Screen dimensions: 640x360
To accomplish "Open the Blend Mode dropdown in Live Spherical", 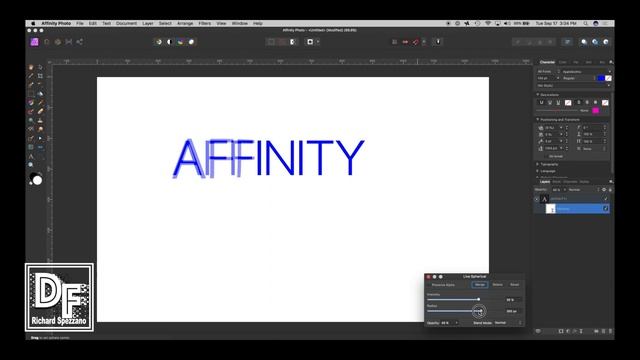I will [x=508, y=323].
